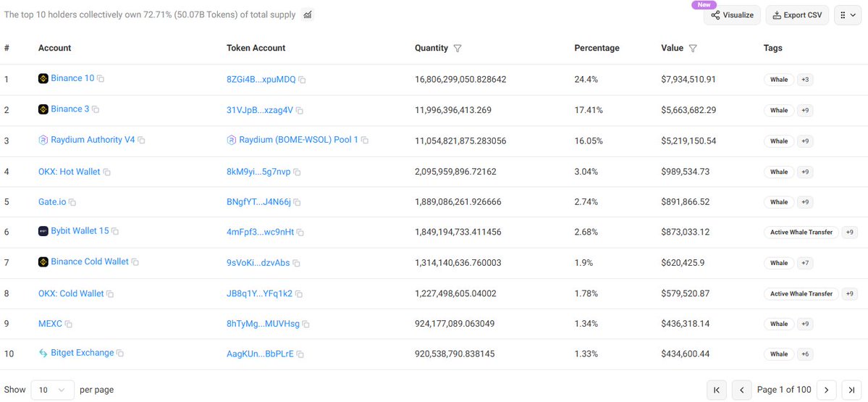The image size is (868, 402).
Task: Click the Binance 10 logo icon
Action: (43, 79)
